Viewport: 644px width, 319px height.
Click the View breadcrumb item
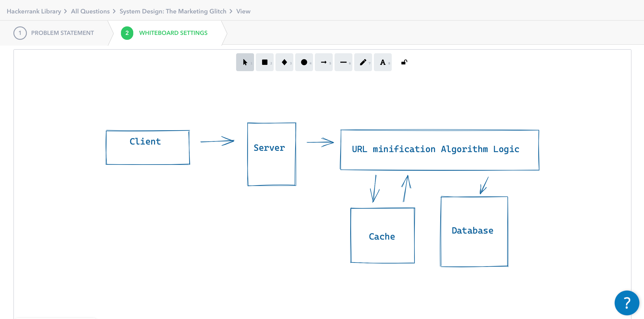tap(243, 11)
